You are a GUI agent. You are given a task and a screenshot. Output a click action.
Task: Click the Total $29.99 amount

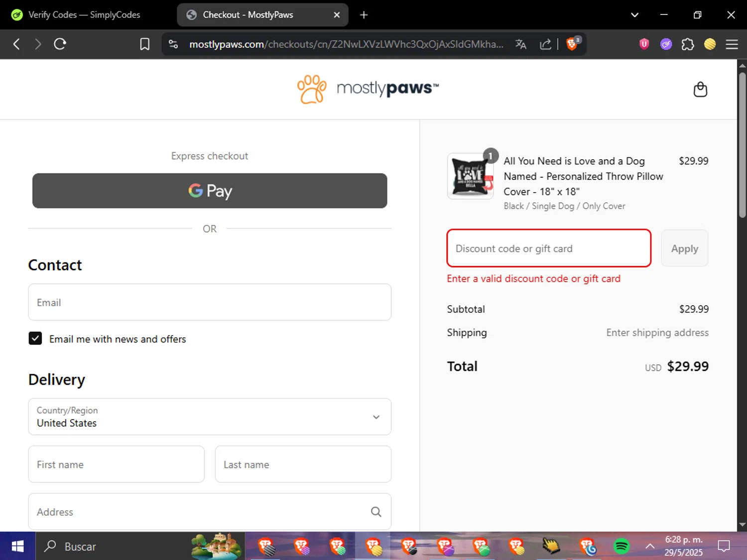tap(688, 366)
